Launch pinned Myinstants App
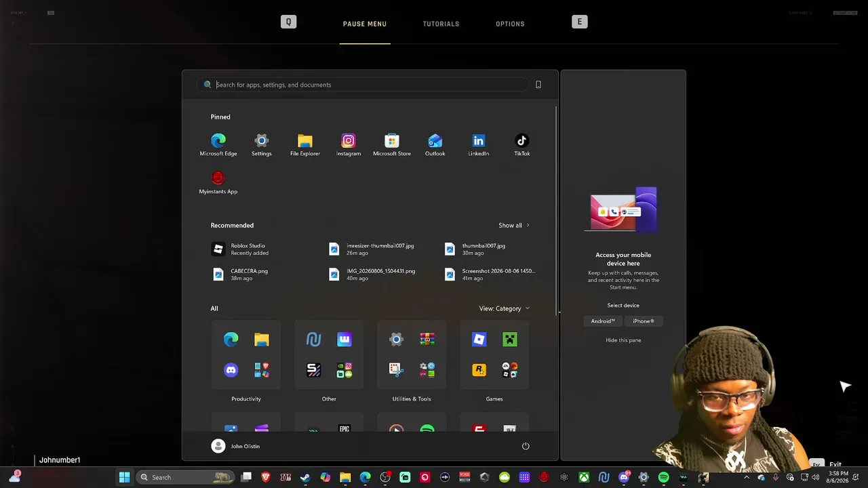The height and width of the screenshot is (488, 868). pyautogui.click(x=218, y=183)
